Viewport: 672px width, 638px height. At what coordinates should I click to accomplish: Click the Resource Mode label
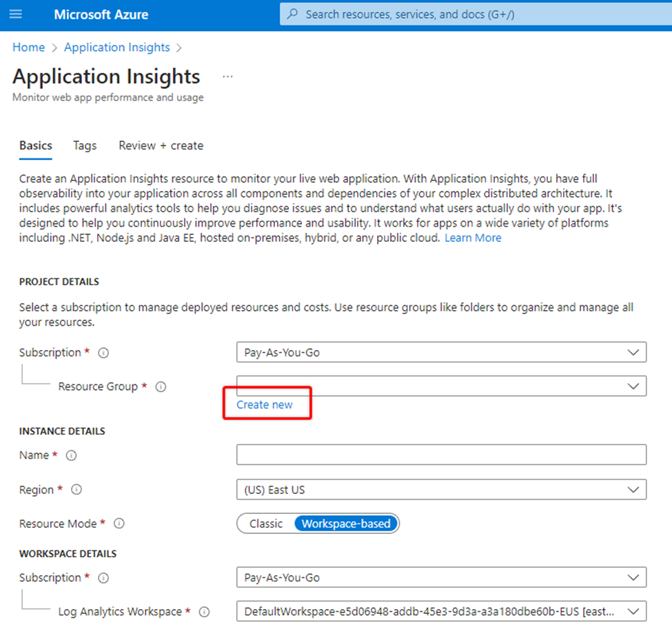58,524
